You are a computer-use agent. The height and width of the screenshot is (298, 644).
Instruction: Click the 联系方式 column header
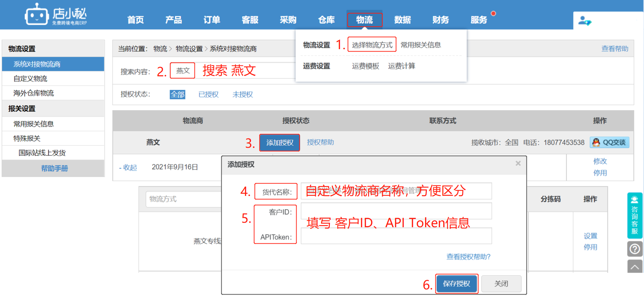pyautogui.click(x=443, y=121)
